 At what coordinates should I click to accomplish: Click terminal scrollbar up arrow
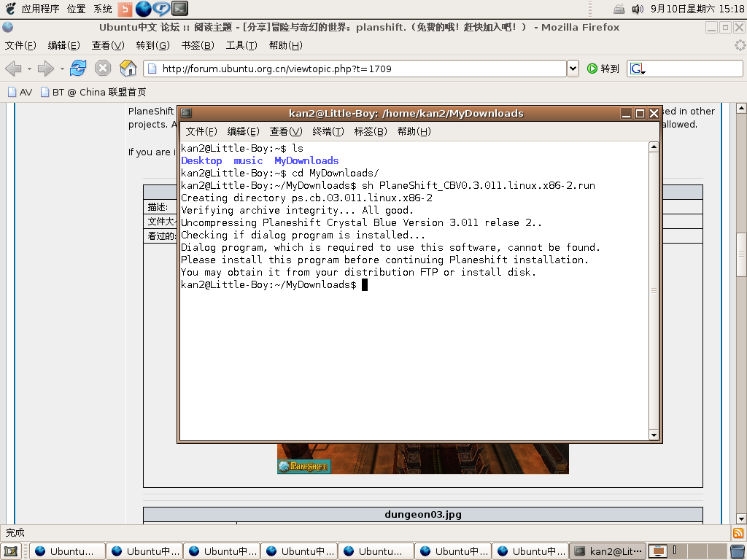[x=654, y=147]
